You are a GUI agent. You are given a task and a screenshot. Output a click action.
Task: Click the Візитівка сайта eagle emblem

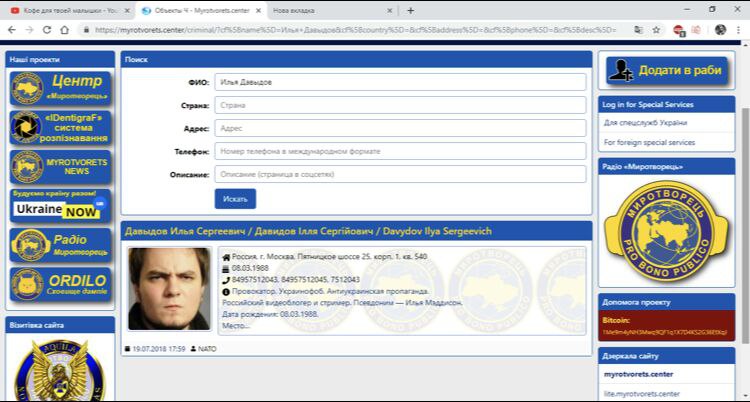tap(60, 370)
